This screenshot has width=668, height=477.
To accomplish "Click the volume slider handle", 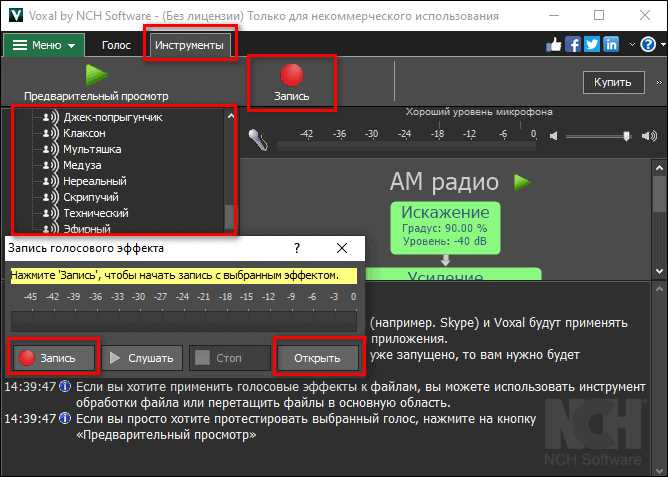I will 626,136.
